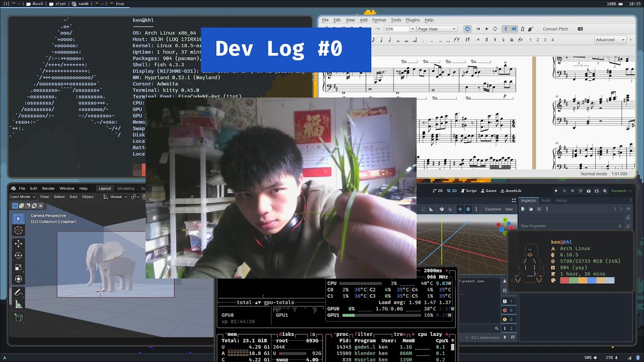Choose the Annotate pencil tool in Blender
This screenshot has width=644, height=362.
[18, 292]
